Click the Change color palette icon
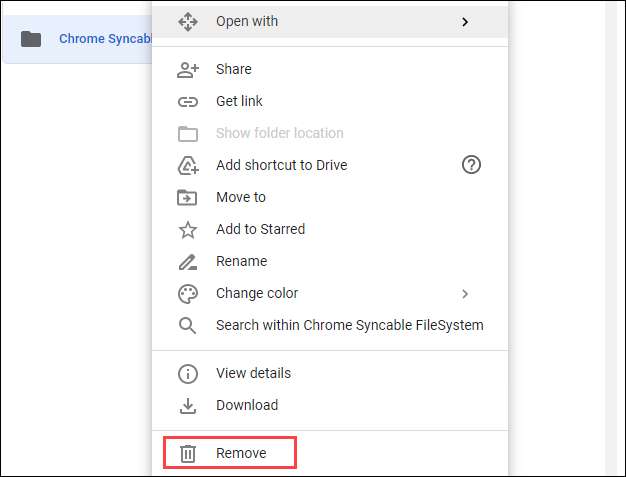 [187, 293]
